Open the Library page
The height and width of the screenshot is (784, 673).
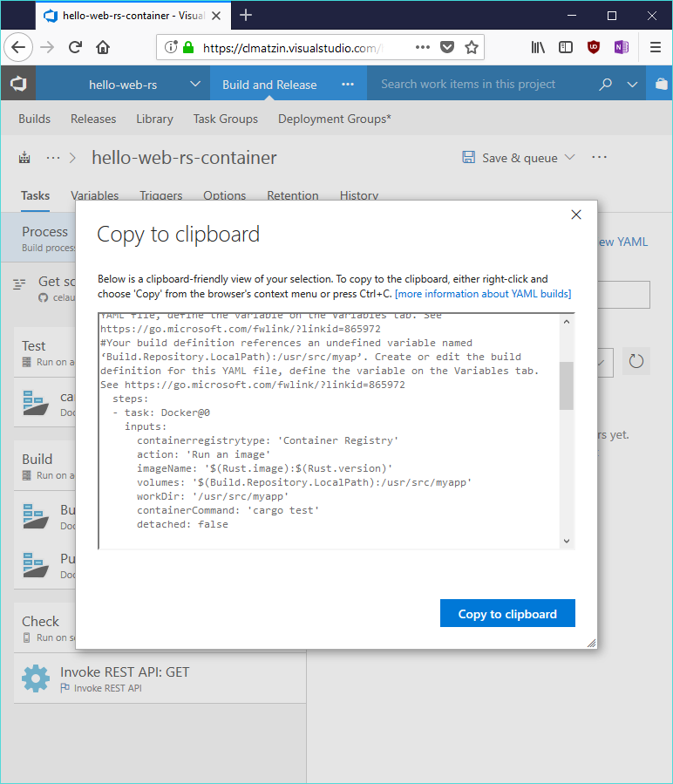coord(155,119)
